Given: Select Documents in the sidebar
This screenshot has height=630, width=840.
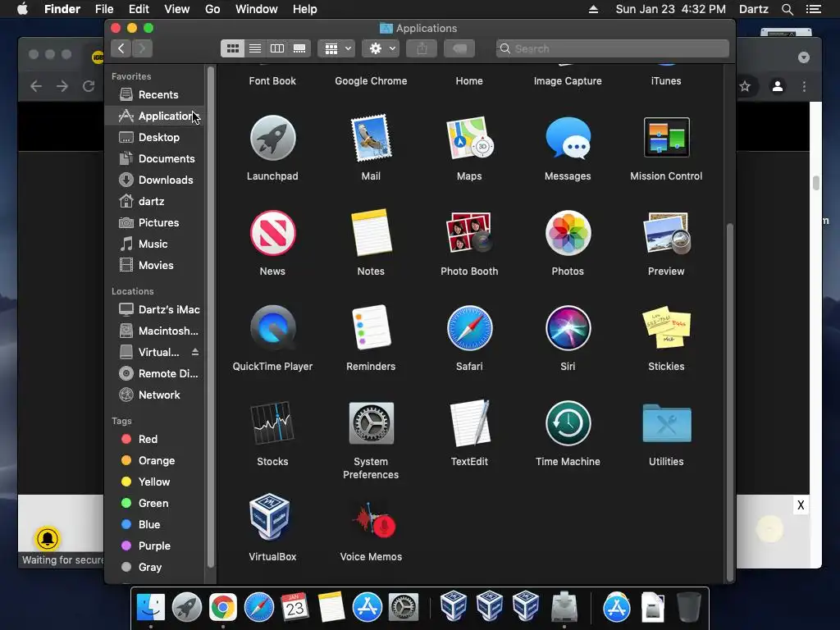Looking at the screenshot, I should [155, 158].
